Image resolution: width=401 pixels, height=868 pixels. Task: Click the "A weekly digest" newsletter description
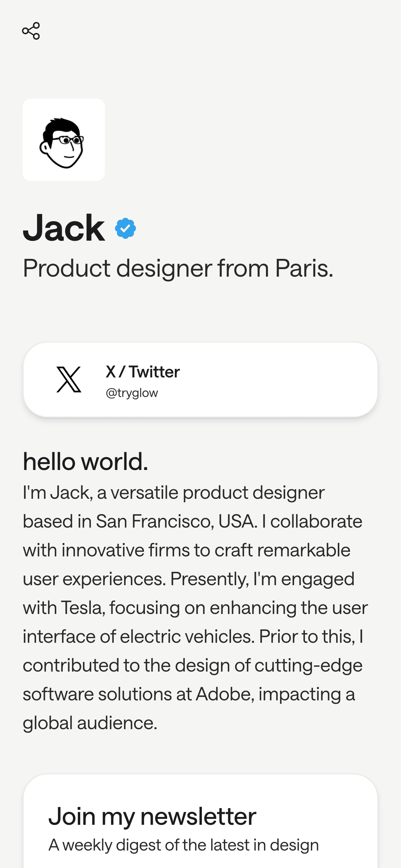[183, 845]
